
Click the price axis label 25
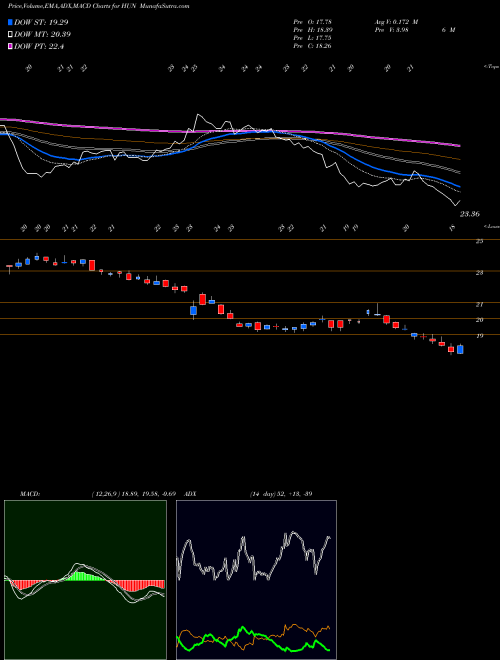pos(479,241)
